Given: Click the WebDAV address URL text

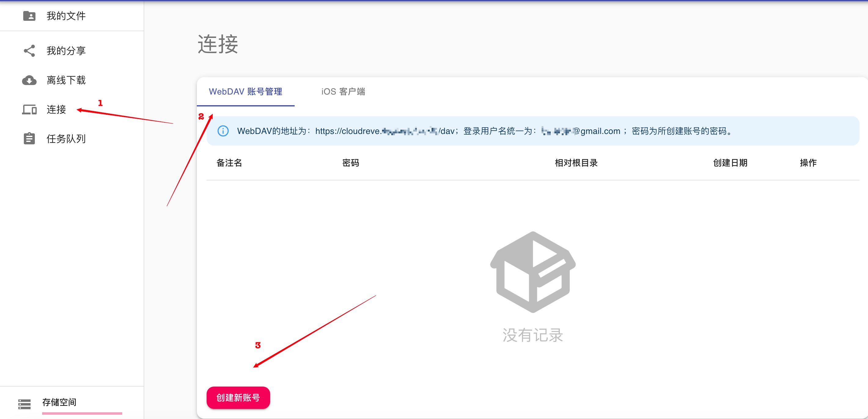Looking at the screenshot, I should [385, 131].
